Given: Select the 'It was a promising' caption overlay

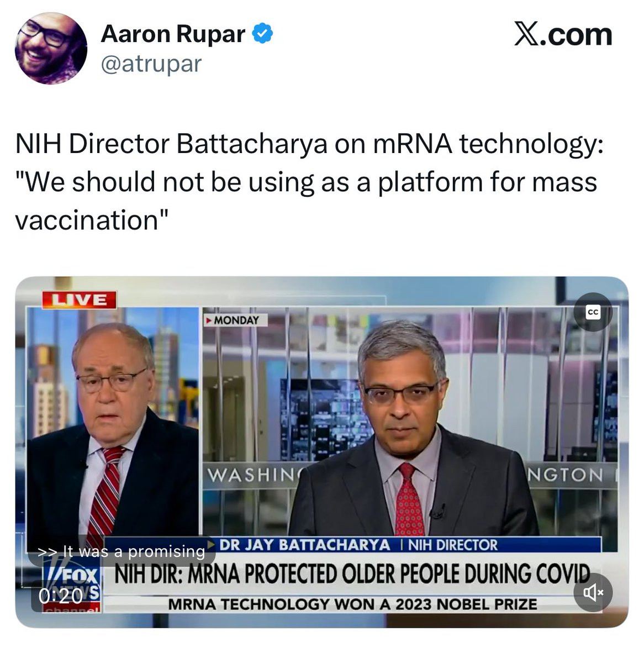Looking at the screenshot, I should [x=122, y=551].
